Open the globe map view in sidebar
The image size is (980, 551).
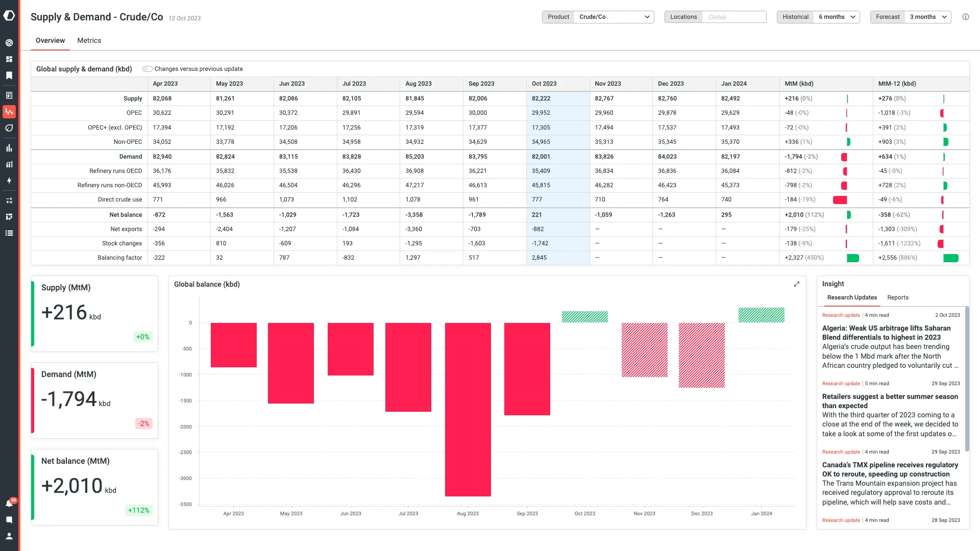coord(9,43)
